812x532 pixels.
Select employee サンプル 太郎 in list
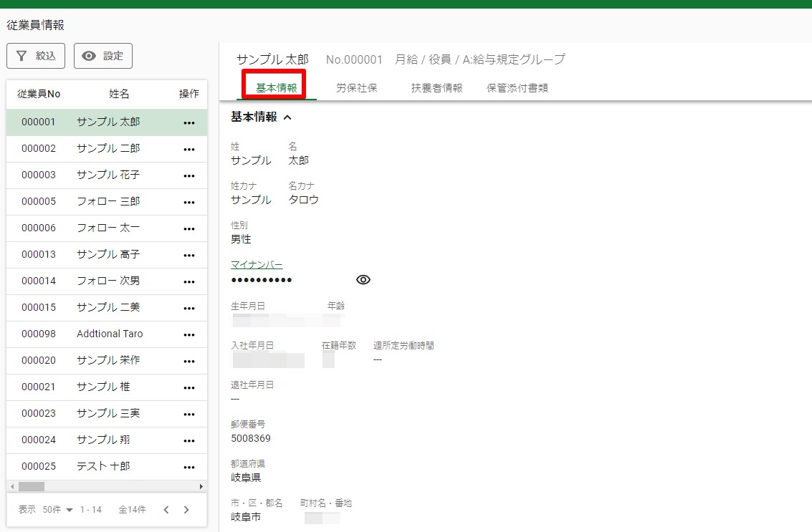107,122
